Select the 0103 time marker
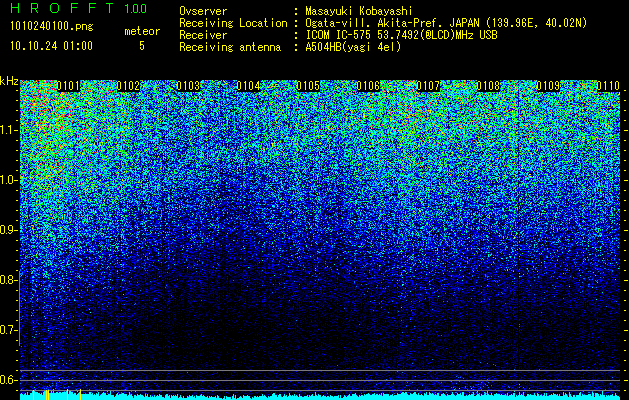This screenshot has height=400, width=629. (188, 86)
